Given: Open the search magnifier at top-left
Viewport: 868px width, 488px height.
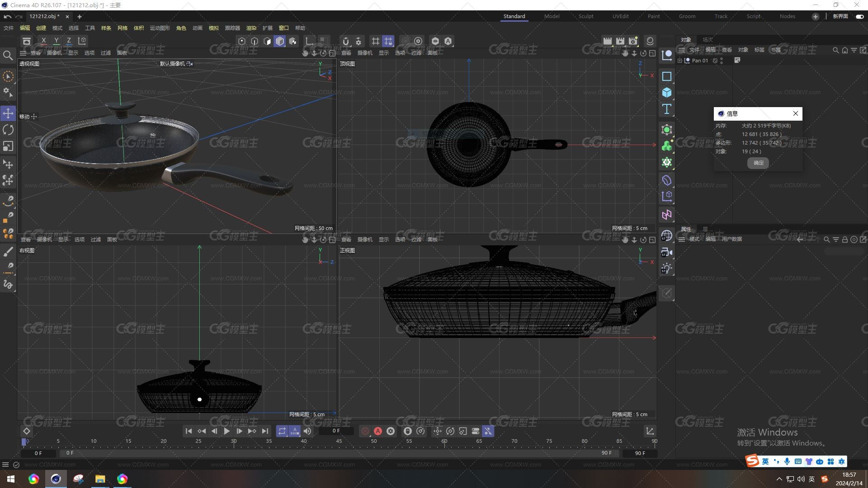Looking at the screenshot, I should (x=8, y=56).
